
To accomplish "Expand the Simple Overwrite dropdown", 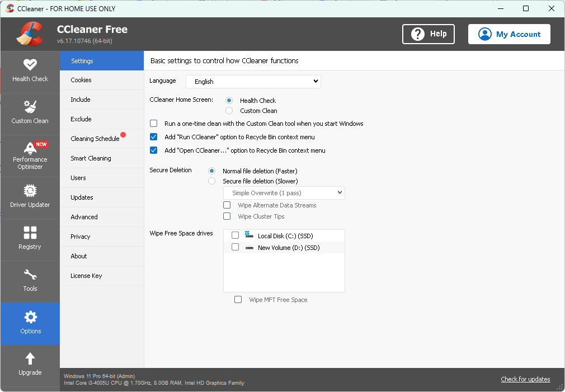I will pyautogui.click(x=284, y=193).
